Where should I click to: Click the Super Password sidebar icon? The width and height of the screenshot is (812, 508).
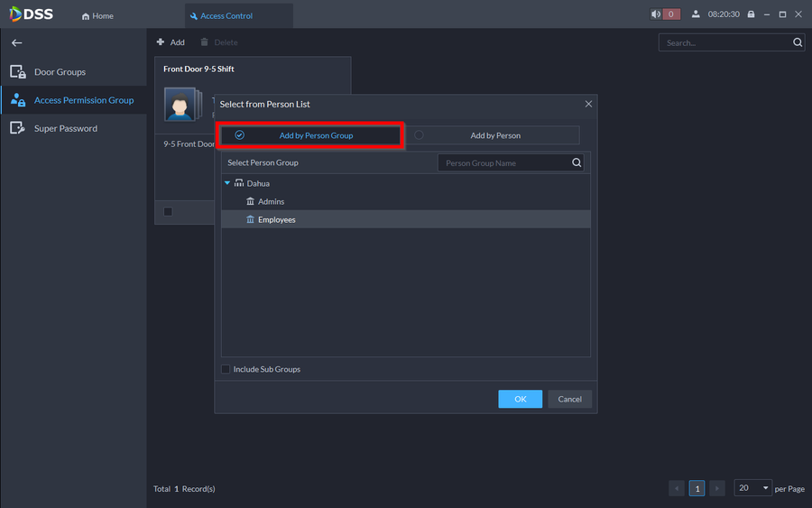point(18,128)
